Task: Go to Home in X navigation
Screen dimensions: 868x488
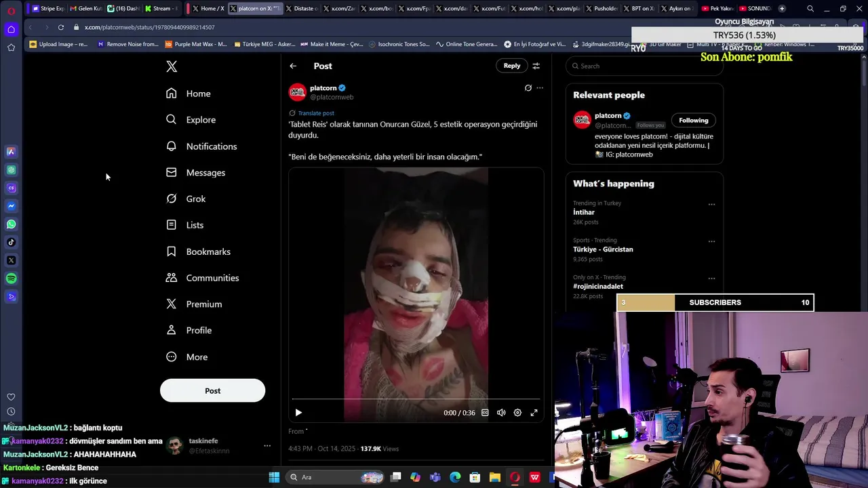Action: coord(189,94)
